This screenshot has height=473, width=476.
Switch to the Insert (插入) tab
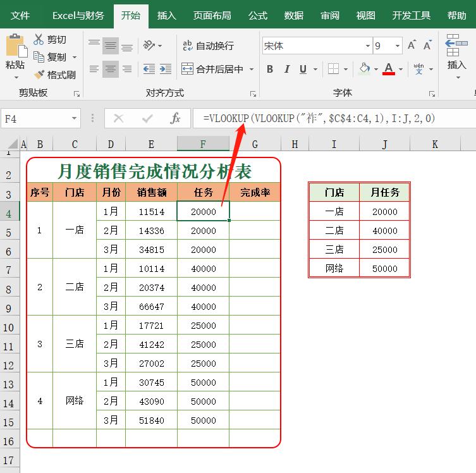(166, 15)
